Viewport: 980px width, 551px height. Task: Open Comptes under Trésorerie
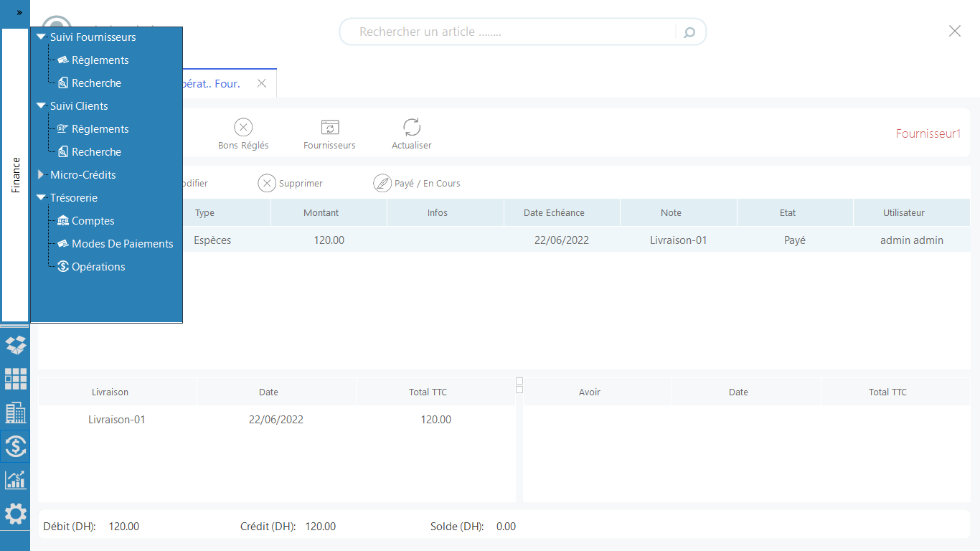(93, 221)
